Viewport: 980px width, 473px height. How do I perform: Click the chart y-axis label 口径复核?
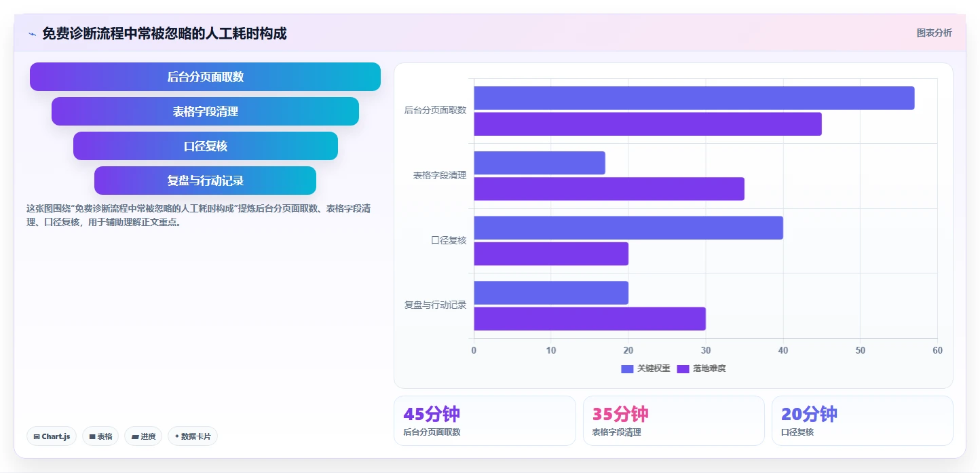[x=449, y=240]
